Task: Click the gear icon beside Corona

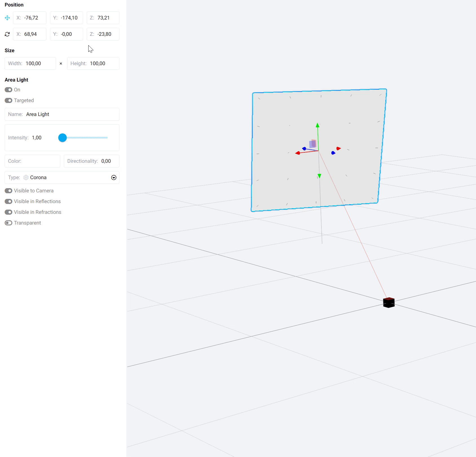Action: [26, 177]
